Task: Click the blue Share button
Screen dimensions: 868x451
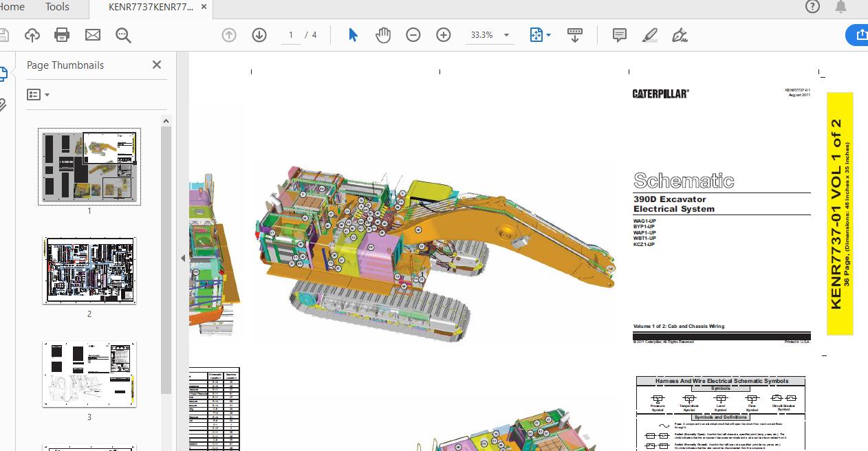Action: click(x=857, y=34)
